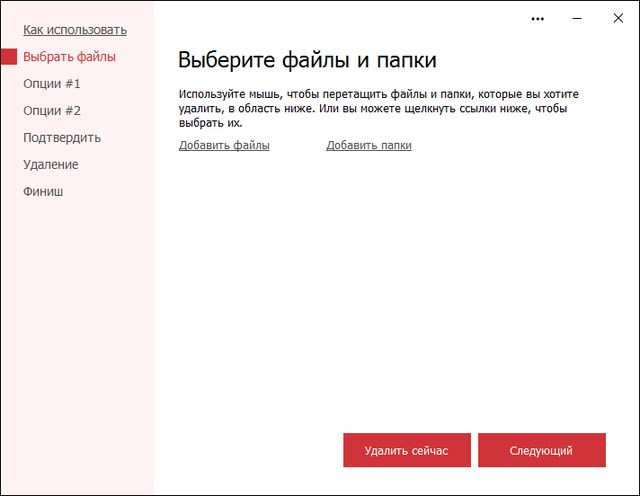
Task: Jump to the 'Удаление' step
Action: pos(51,164)
